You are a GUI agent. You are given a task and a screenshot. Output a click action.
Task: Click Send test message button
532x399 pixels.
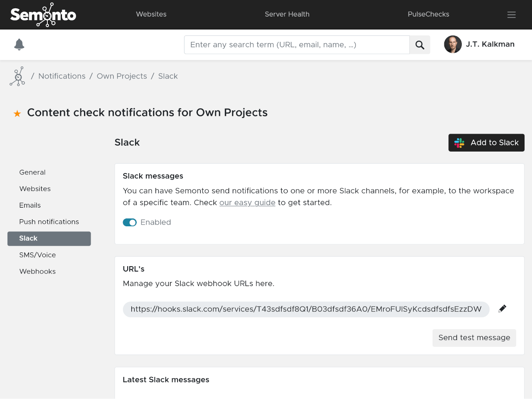click(474, 338)
